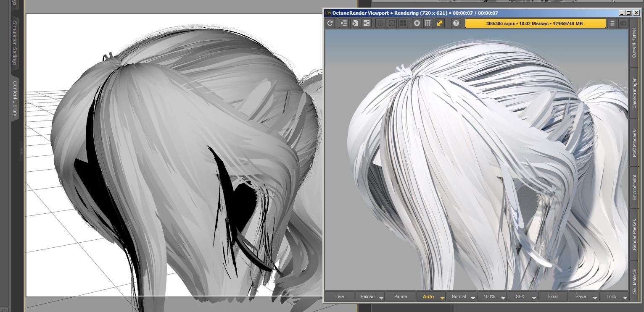Click the list-with-arrow icon in Octane toolbar

(344, 24)
